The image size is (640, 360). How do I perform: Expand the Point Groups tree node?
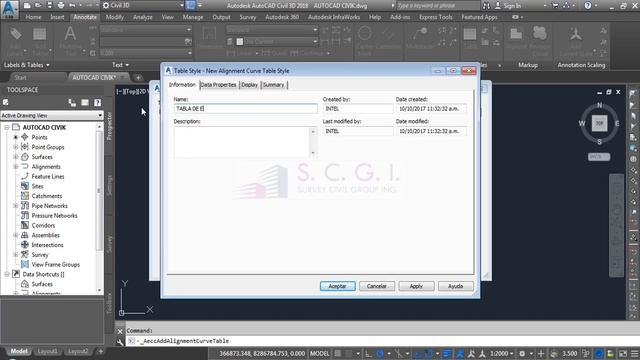tap(16, 147)
